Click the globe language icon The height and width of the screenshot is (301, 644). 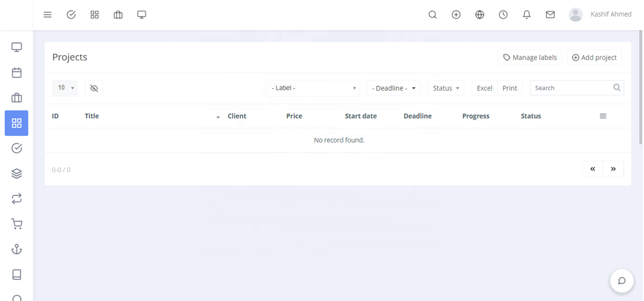coord(480,15)
